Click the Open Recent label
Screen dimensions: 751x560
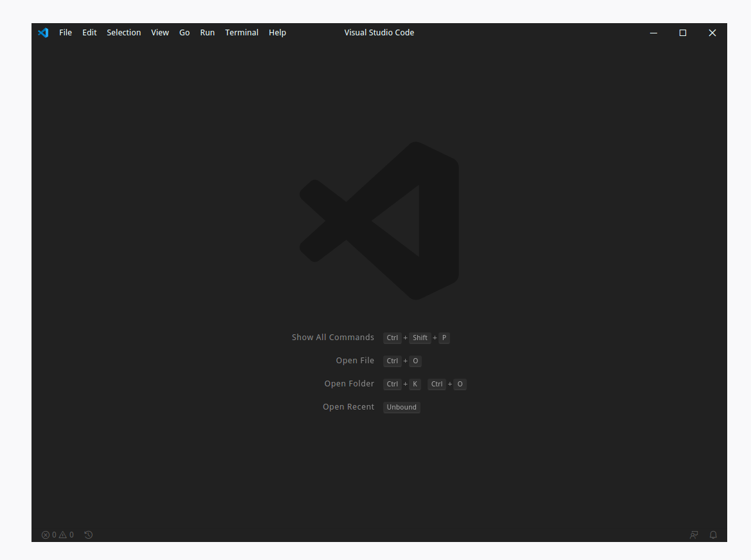pyautogui.click(x=348, y=407)
